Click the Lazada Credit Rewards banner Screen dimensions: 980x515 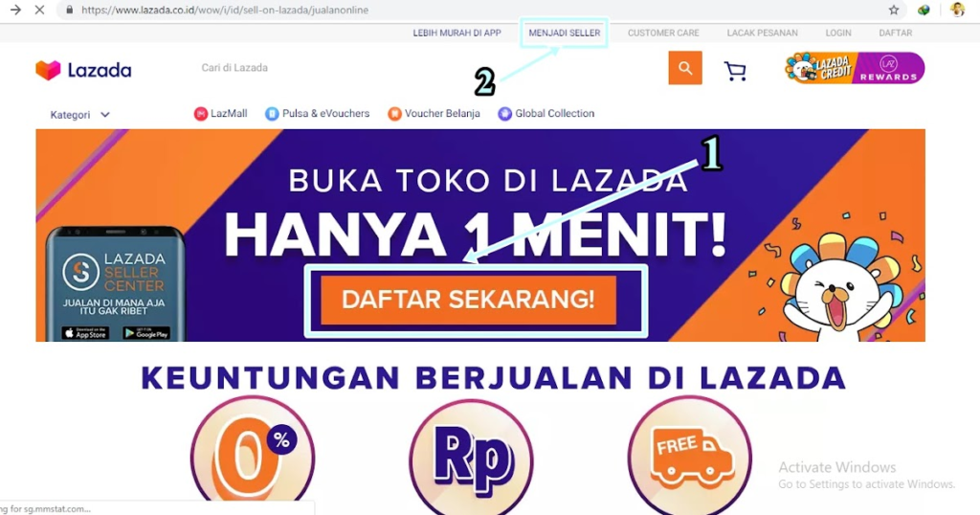[855, 68]
